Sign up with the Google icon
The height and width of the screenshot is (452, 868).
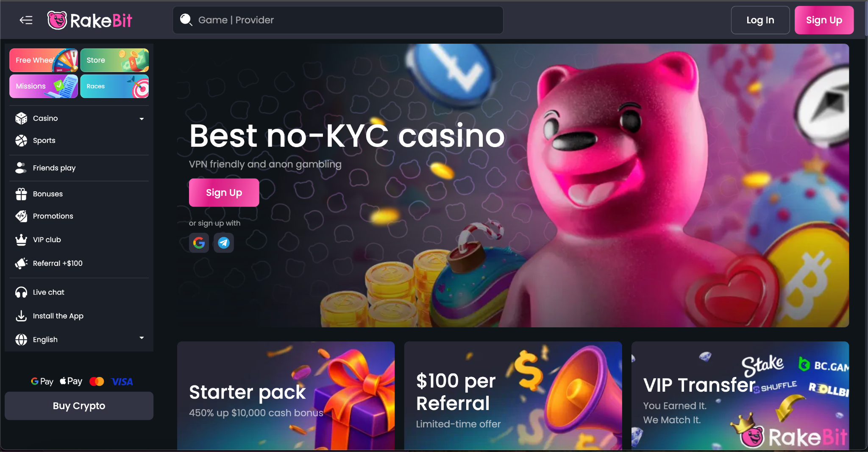[199, 243]
